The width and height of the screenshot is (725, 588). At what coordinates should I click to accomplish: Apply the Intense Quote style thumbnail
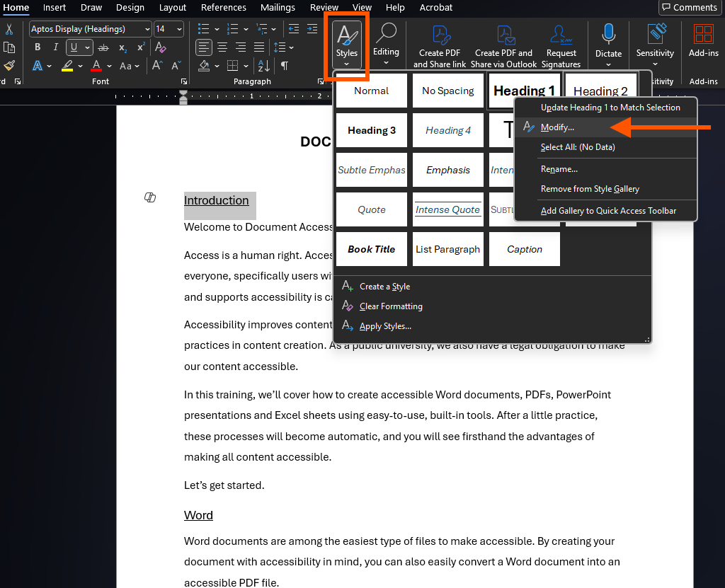pos(447,209)
